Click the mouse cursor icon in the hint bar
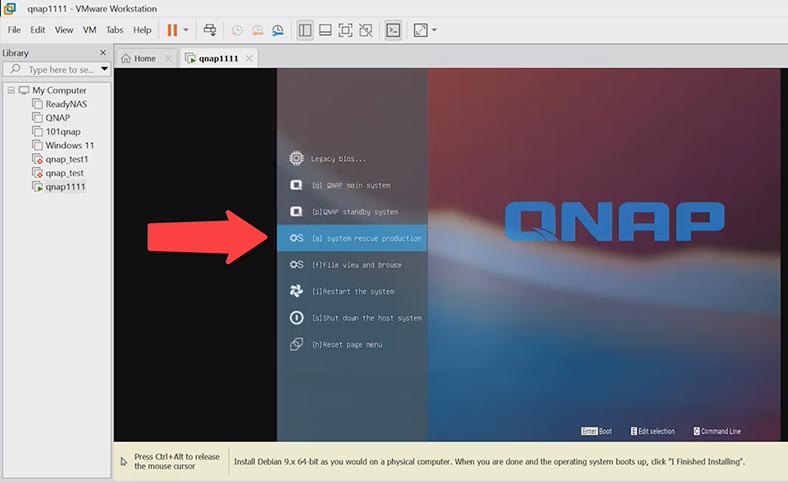This screenshot has width=788, height=483. tap(124, 461)
